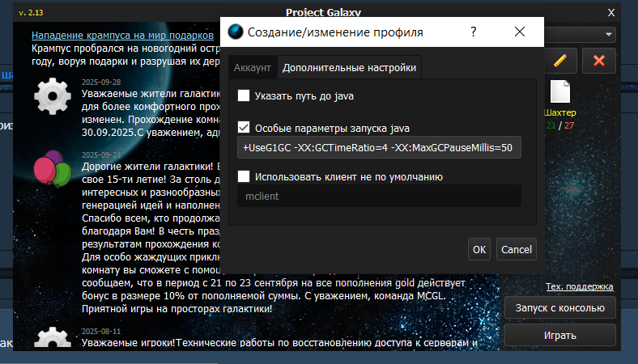Enable 'Указать путь до java' checkbox
The height and width of the screenshot is (364, 638).
click(x=244, y=95)
